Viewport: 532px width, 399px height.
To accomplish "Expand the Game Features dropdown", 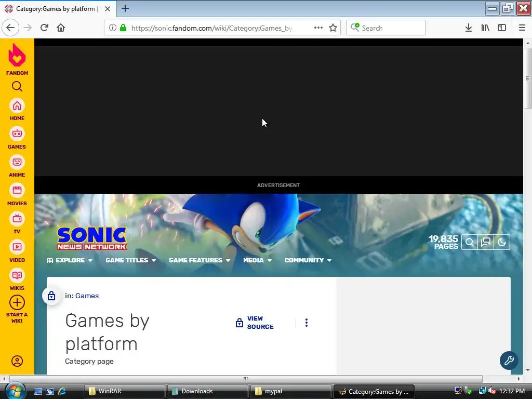I will [x=199, y=260].
